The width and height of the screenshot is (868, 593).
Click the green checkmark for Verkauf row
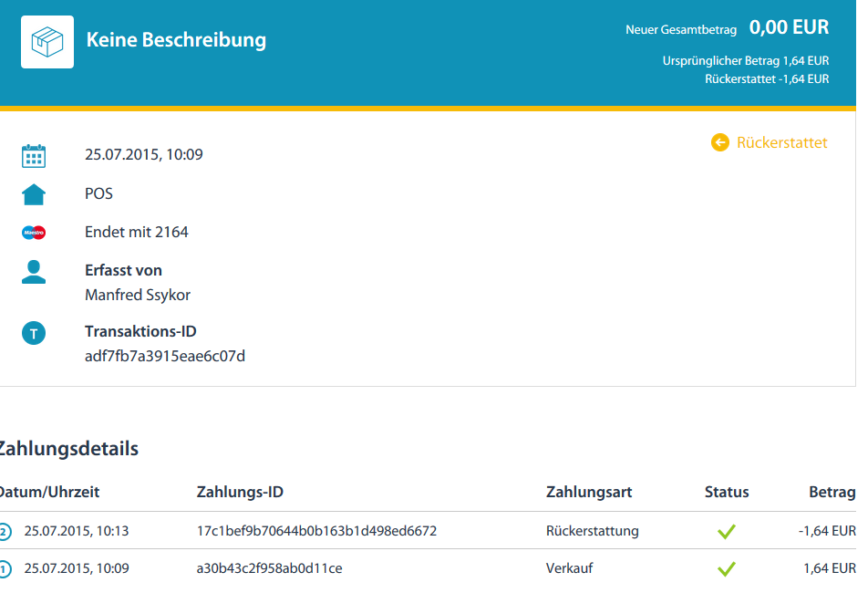coord(726,568)
